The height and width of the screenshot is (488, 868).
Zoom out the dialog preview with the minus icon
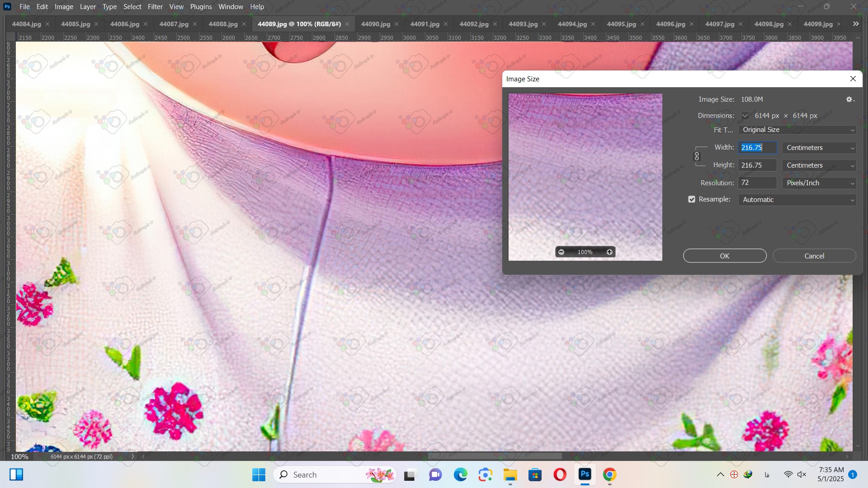click(x=561, y=252)
